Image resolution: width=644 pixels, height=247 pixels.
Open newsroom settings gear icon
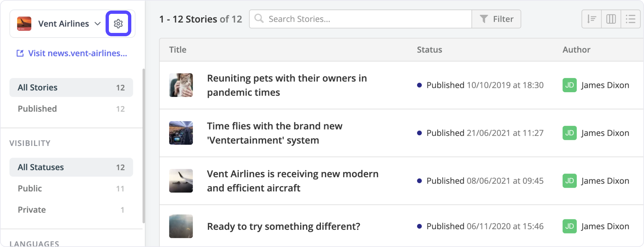(x=118, y=24)
